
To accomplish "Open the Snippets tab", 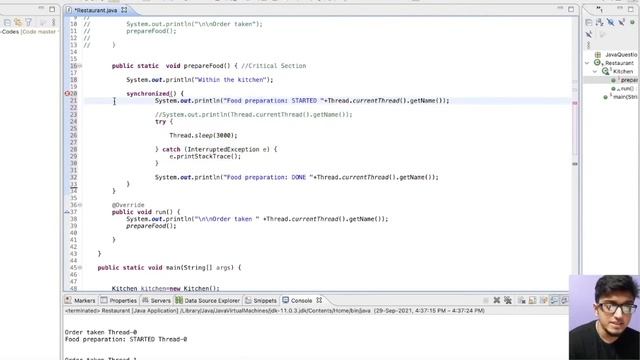I will [x=261, y=300].
